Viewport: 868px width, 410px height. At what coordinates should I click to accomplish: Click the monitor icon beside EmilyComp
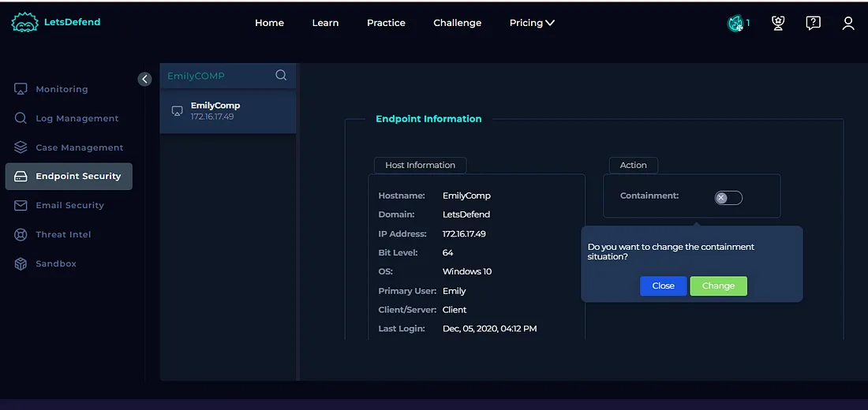177,110
